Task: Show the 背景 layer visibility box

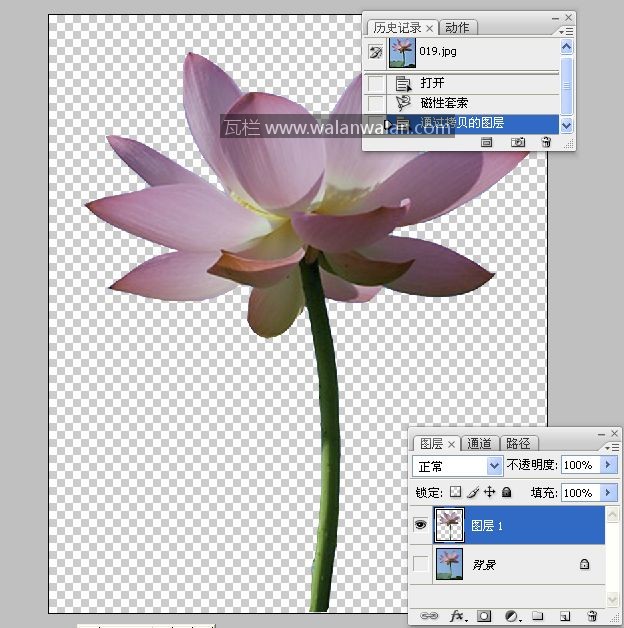Action: (421, 565)
